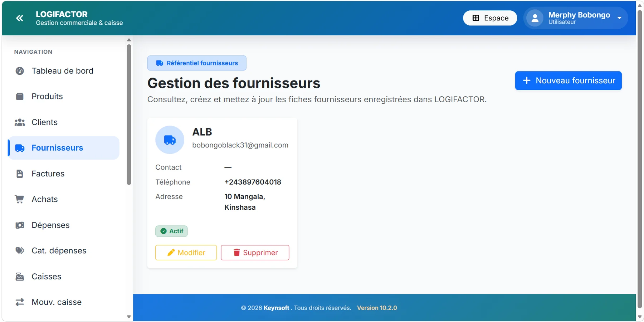This screenshot has width=644, height=322.
Task: Click Supprimer for supplier ALB
Action: click(x=255, y=253)
